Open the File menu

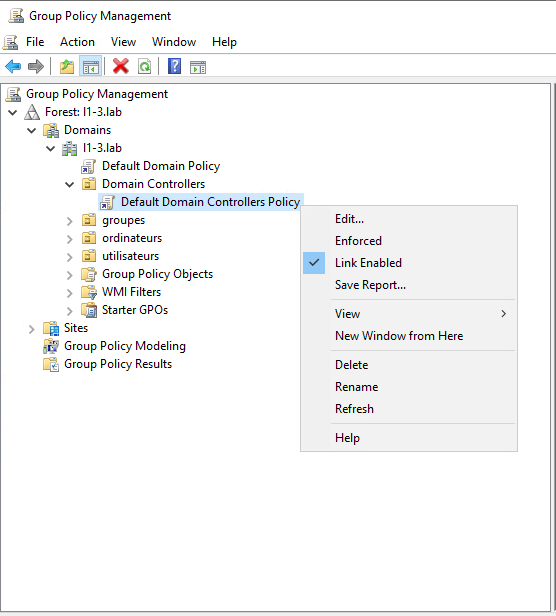coord(35,42)
